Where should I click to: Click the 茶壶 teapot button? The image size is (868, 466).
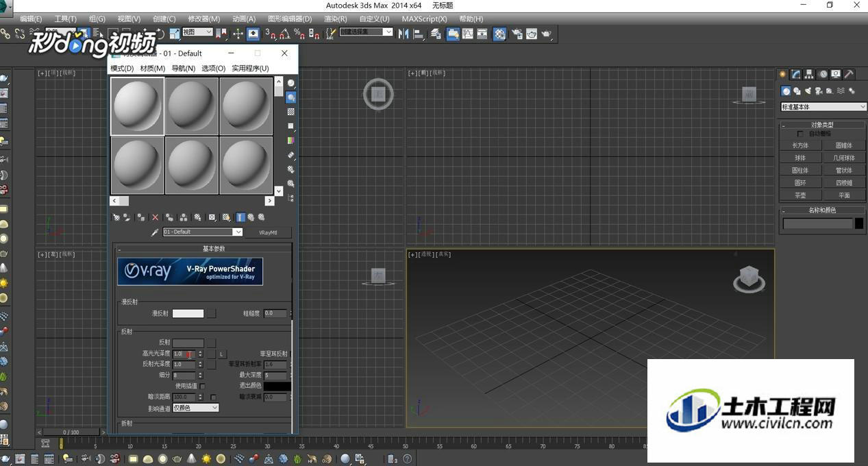click(800, 195)
